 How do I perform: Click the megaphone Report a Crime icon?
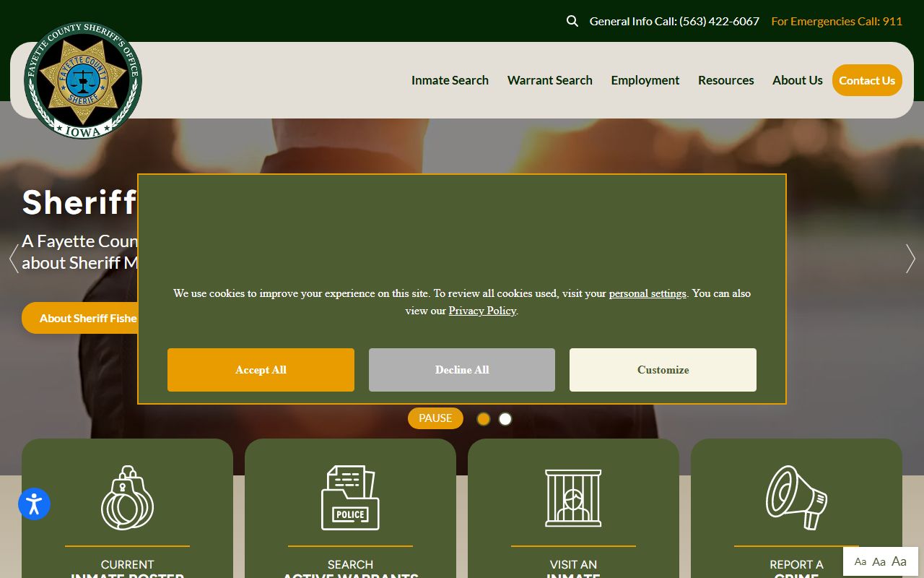(796, 498)
